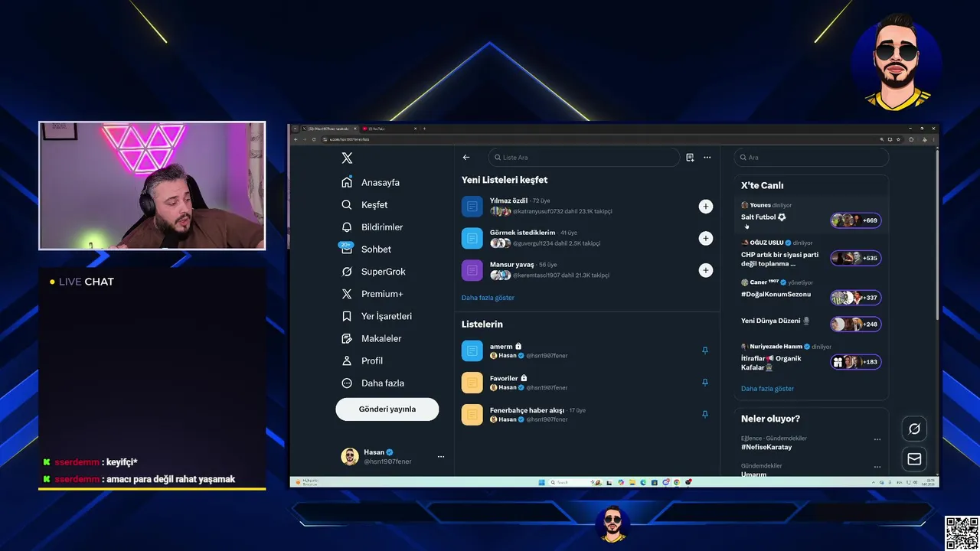Click +337 listeners badge
This screenshot has height=551, width=980.
[856, 298]
